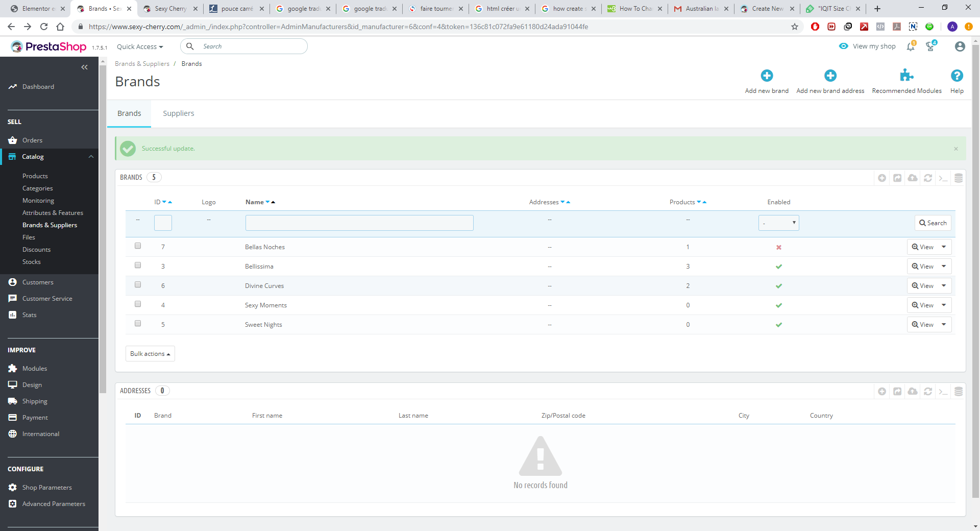Disable the Divine Curves brand status

point(779,286)
